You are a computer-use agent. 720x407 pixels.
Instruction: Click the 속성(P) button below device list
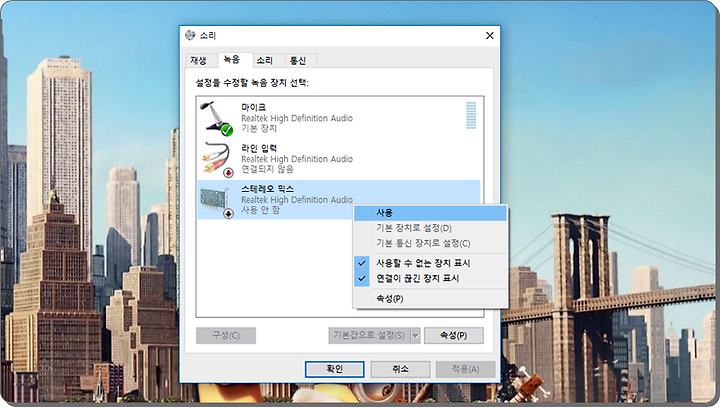coord(454,335)
